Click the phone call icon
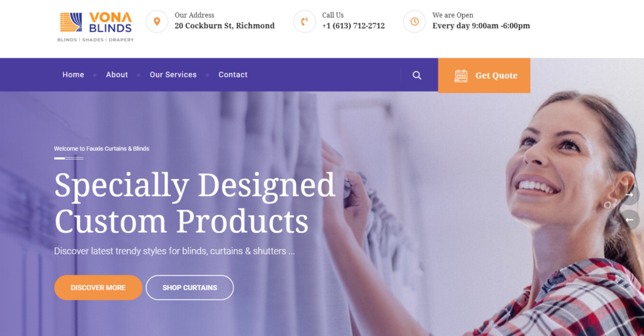Image resolution: width=644 pixels, height=336 pixels. 304,21
